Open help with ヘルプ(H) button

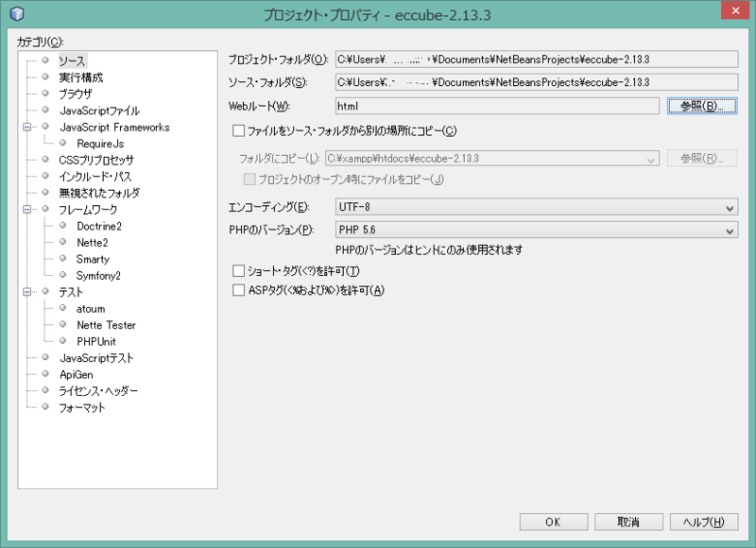pyautogui.click(x=704, y=522)
